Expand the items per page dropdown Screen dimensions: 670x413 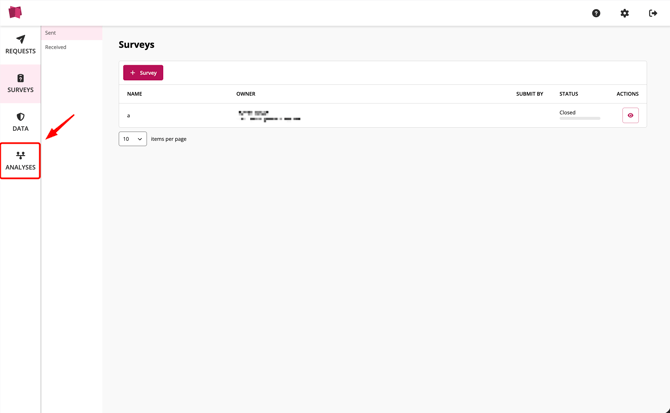(132, 139)
